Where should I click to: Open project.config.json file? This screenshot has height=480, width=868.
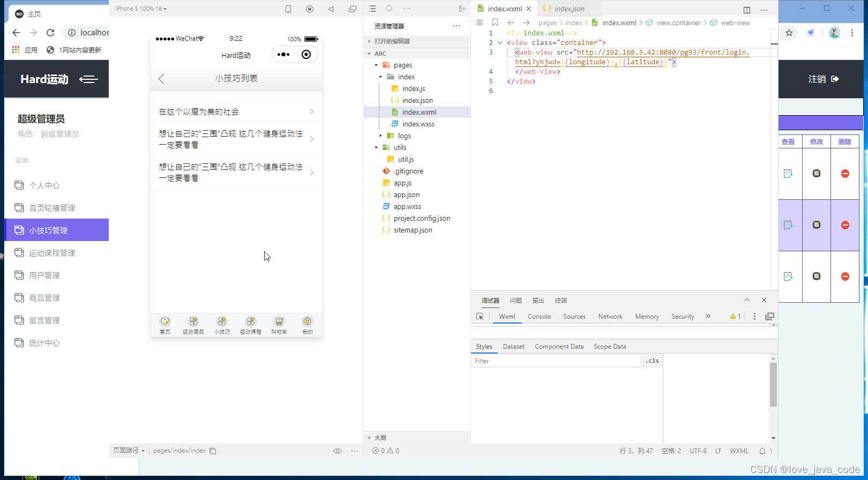click(422, 219)
